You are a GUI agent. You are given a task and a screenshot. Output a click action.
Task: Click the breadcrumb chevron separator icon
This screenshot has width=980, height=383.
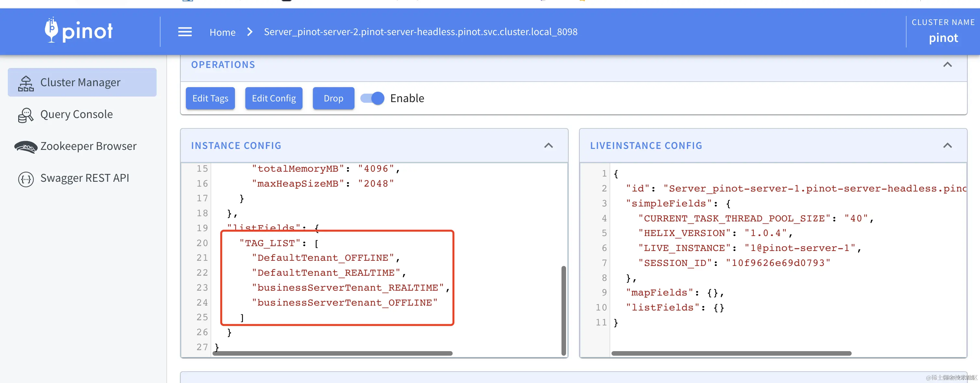coord(250,32)
